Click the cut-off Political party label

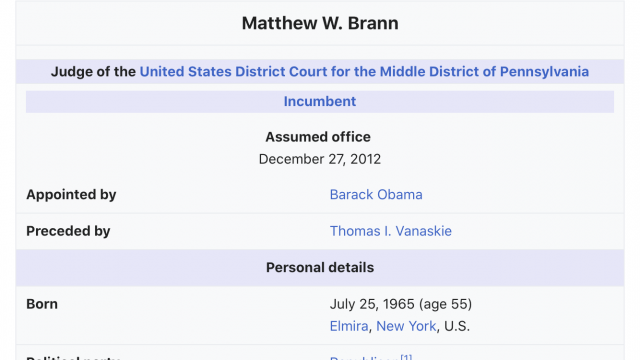73,358
